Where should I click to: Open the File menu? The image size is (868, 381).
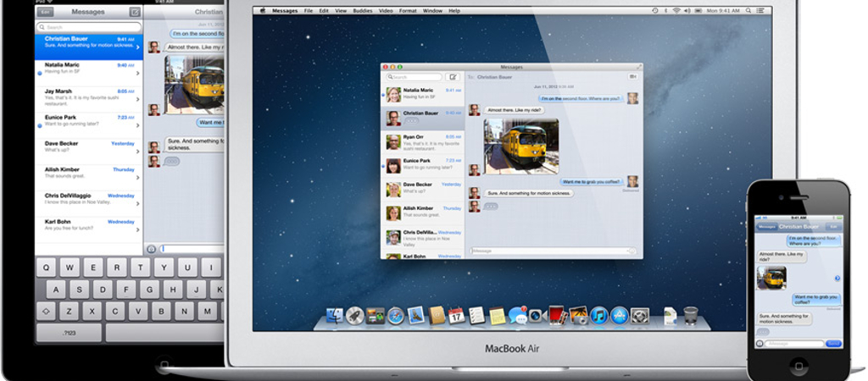(x=309, y=10)
